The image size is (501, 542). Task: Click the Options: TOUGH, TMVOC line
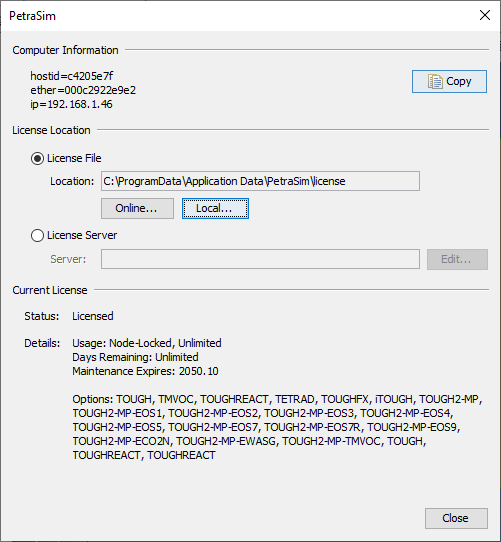coord(277,399)
